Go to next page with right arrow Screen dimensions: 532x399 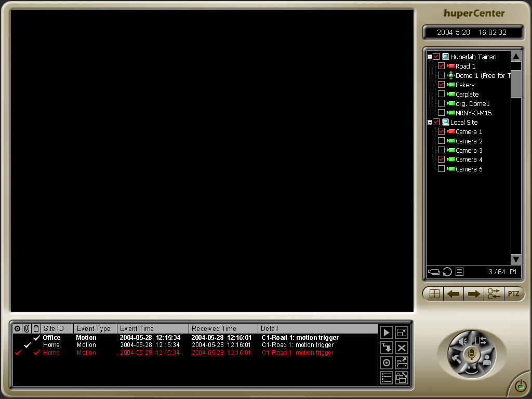click(x=473, y=294)
